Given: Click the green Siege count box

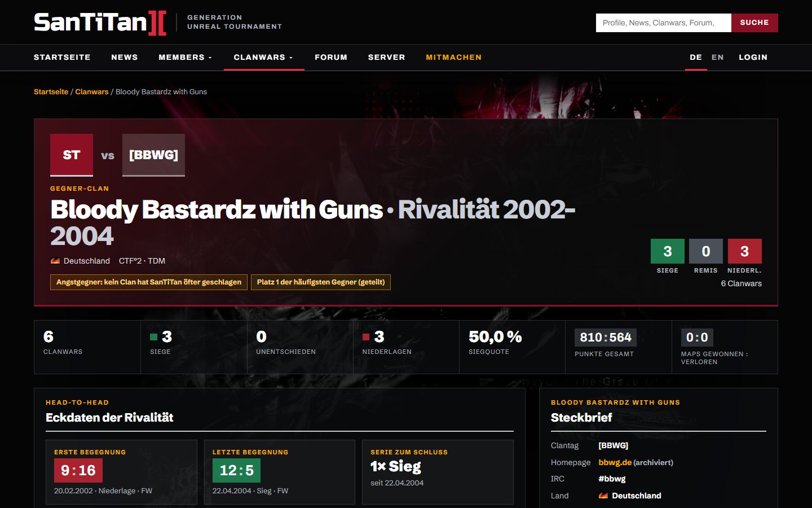Looking at the screenshot, I should tap(668, 251).
